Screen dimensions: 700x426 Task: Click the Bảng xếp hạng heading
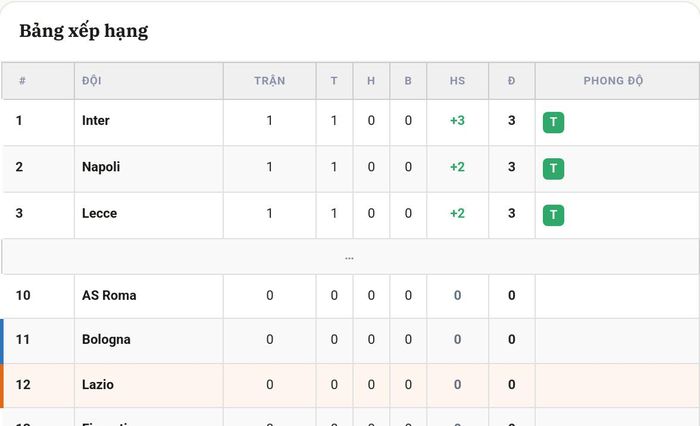coord(83,31)
